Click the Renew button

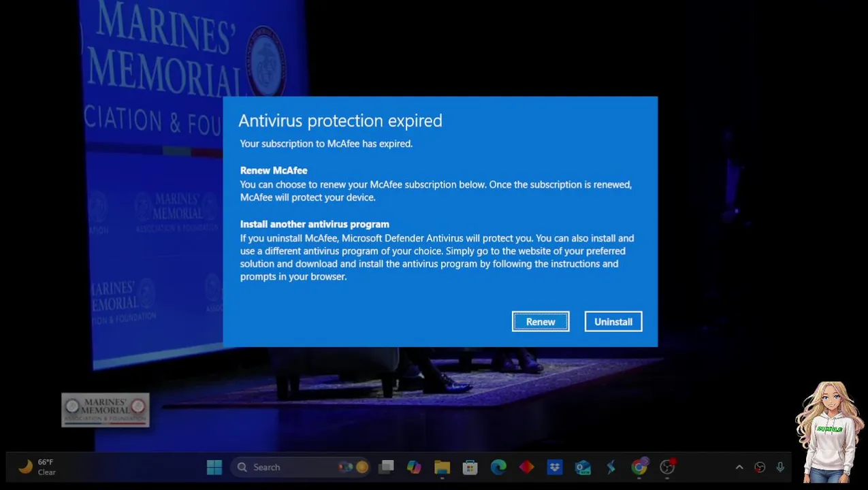click(x=541, y=322)
